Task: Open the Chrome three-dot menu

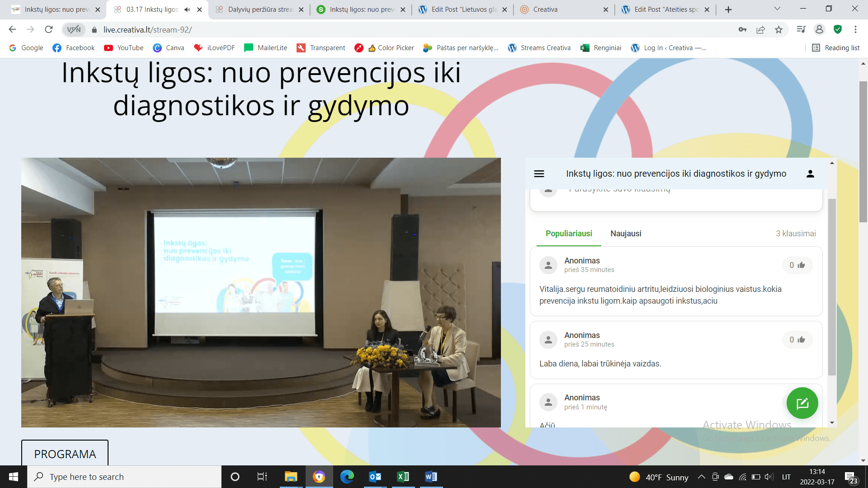Action: point(855,30)
